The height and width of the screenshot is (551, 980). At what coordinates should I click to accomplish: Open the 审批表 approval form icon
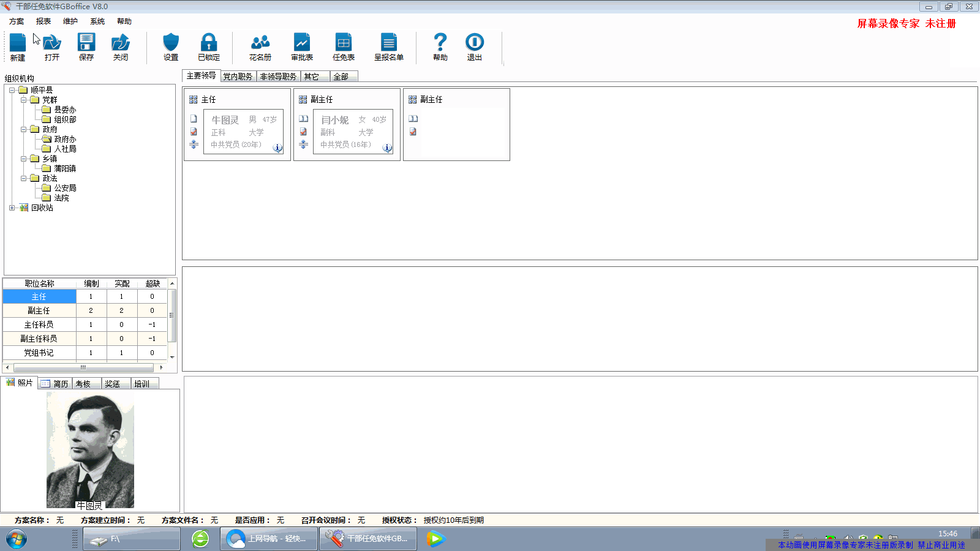coord(302,43)
